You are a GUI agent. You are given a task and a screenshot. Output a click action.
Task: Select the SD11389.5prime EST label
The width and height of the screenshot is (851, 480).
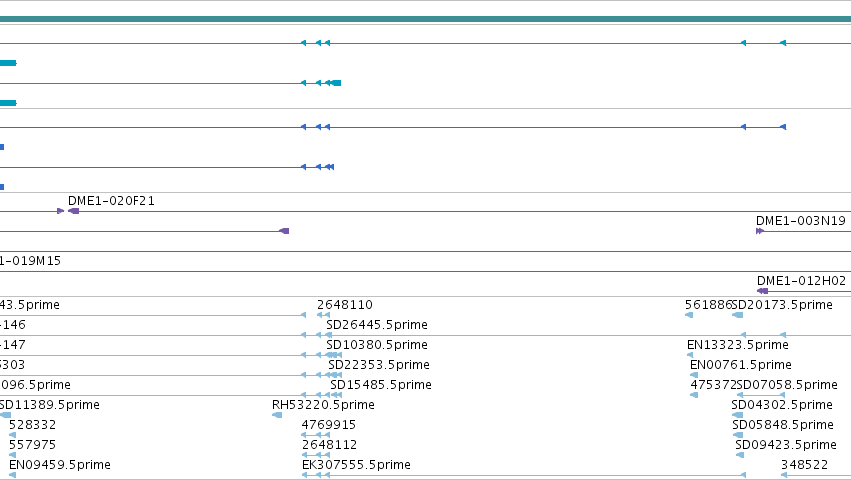[49, 405]
